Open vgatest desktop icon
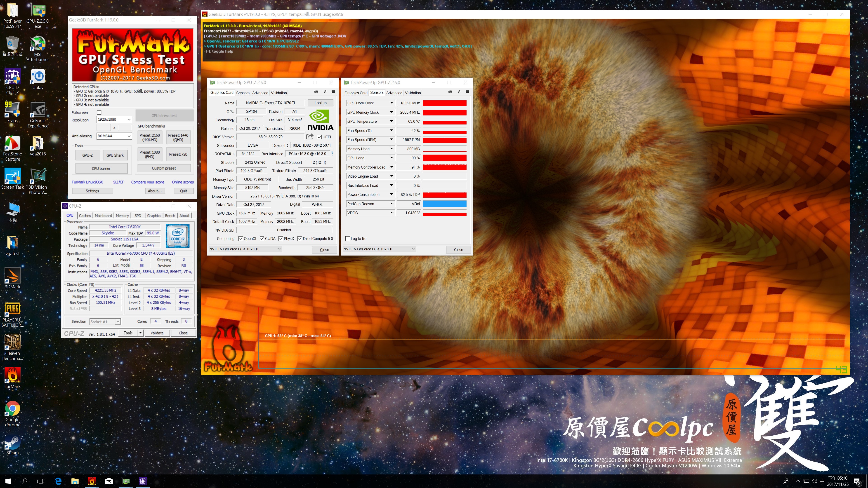 point(12,245)
